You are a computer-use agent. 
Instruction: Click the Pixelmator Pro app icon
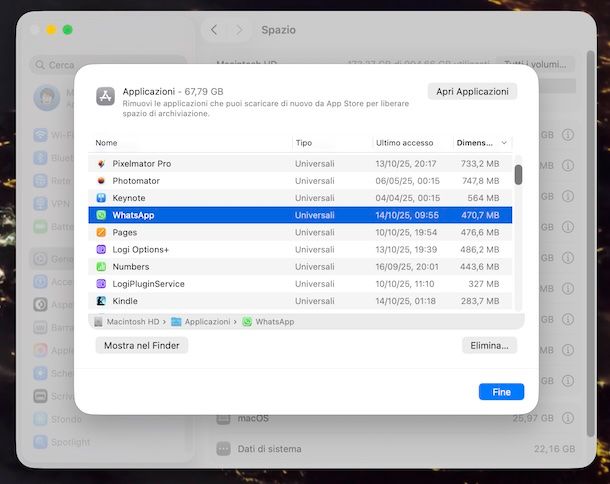[101, 164]
